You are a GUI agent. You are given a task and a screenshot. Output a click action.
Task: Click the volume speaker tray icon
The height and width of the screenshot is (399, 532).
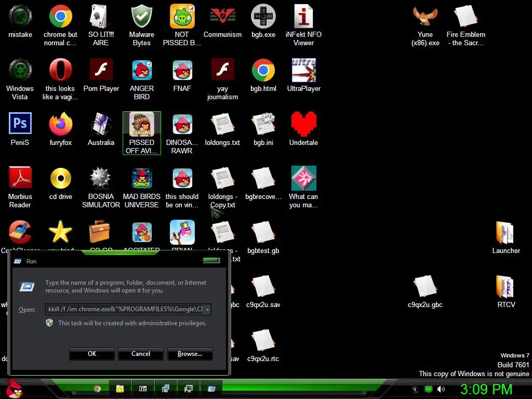(x=441, y=389)
